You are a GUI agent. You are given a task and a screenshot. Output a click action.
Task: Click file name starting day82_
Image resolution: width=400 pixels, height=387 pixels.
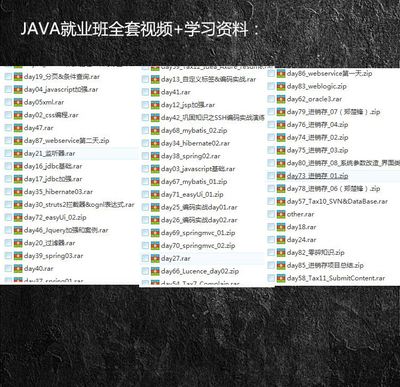(x=316, y=252)
